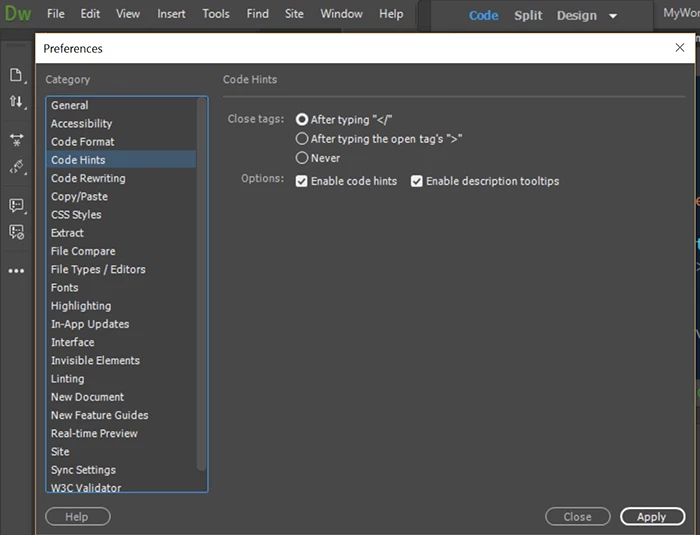This screenshot has height=535, width=700.
Task: Select New Document category
Action: pos(121,397)
